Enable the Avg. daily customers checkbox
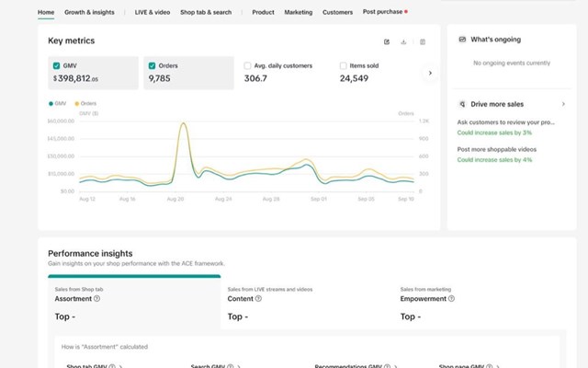 pyautogui.click(x=247, y=65)
